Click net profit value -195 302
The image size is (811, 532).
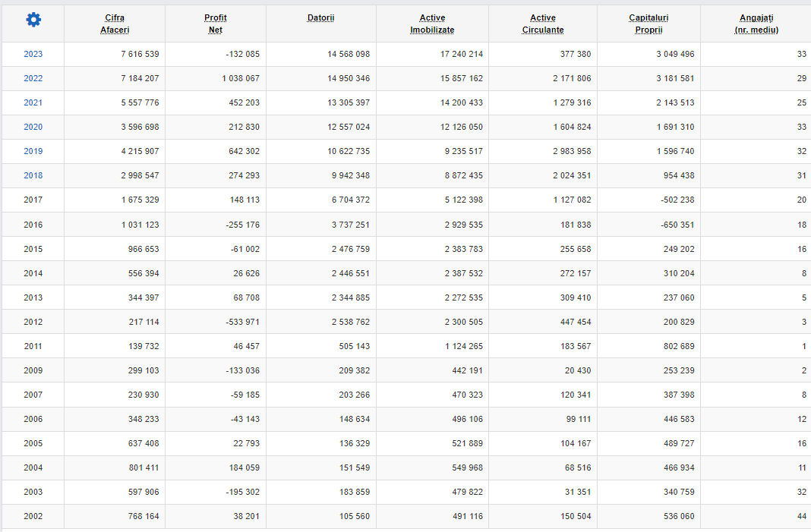(242, 493)
